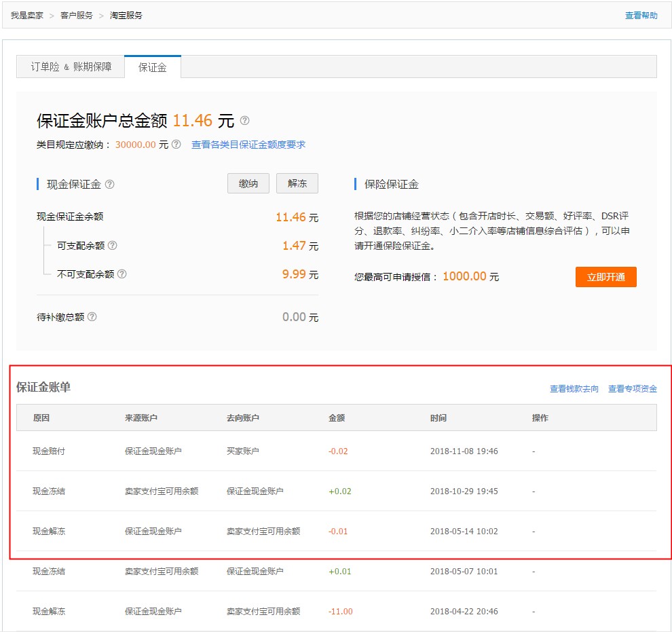Click the 金额 column header

point(337,418)
